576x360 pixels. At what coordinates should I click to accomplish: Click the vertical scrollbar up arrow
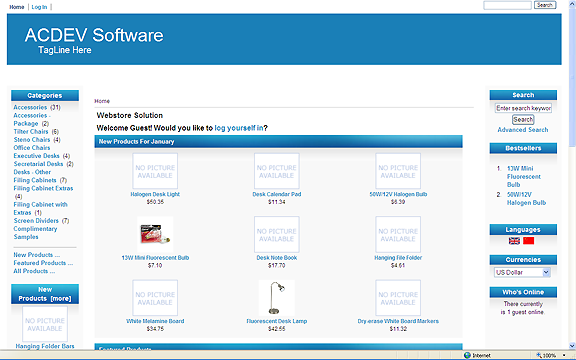[x=572, y=3]
